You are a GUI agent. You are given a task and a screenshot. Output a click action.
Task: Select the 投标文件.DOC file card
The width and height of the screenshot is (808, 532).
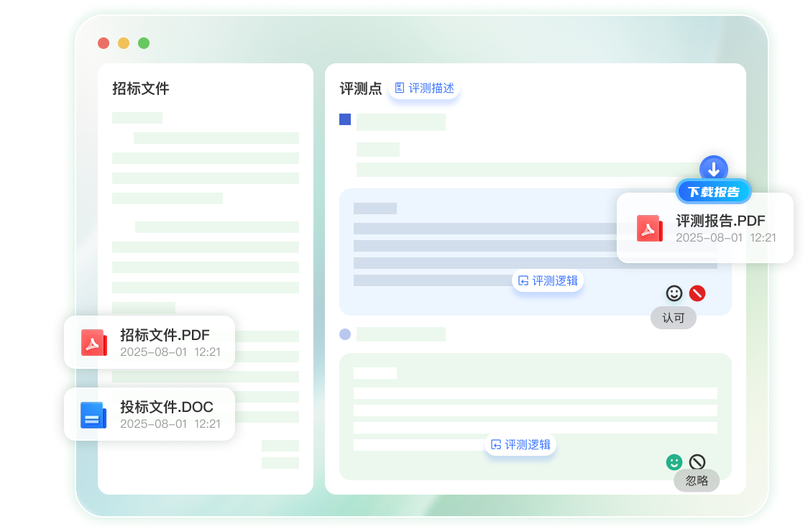150,413
